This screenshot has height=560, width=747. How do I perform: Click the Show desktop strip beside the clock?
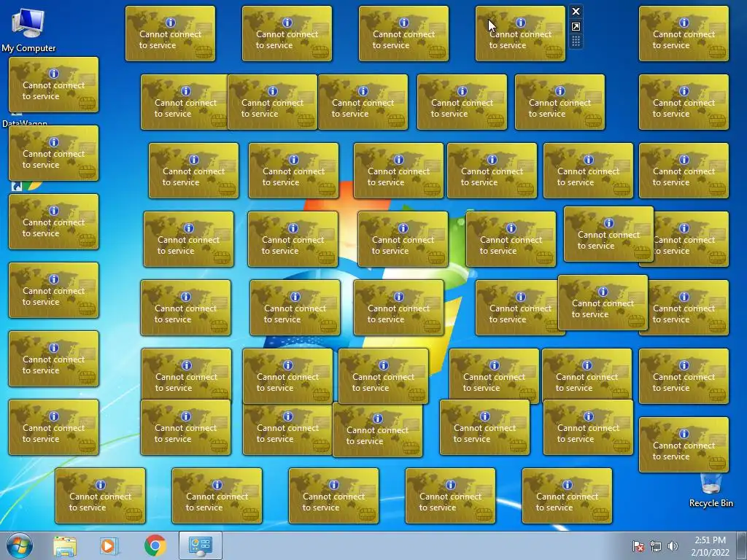(742, 546)
